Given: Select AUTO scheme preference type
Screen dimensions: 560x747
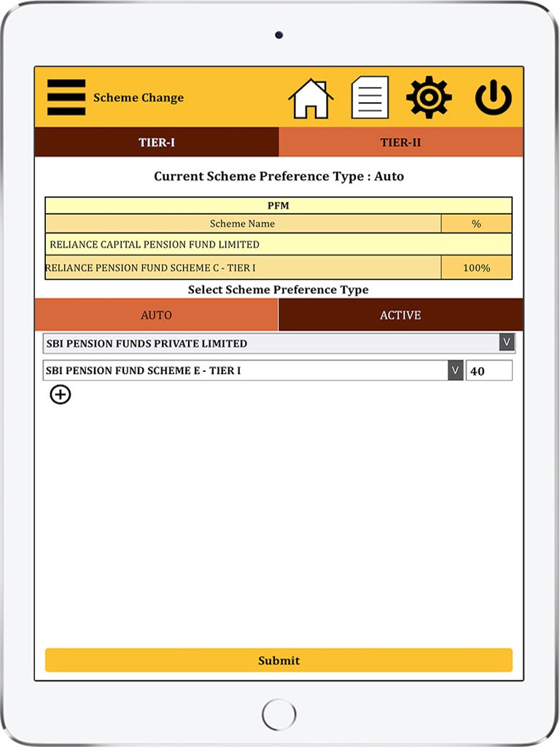Looking at the screenshot, I should click(x=156, y=315).
